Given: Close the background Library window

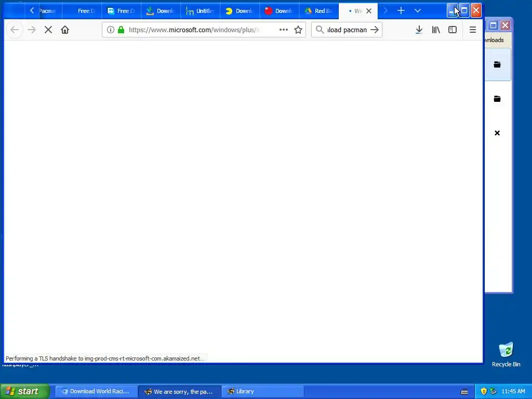Looking at the screenshot, I should coord(505,25).
